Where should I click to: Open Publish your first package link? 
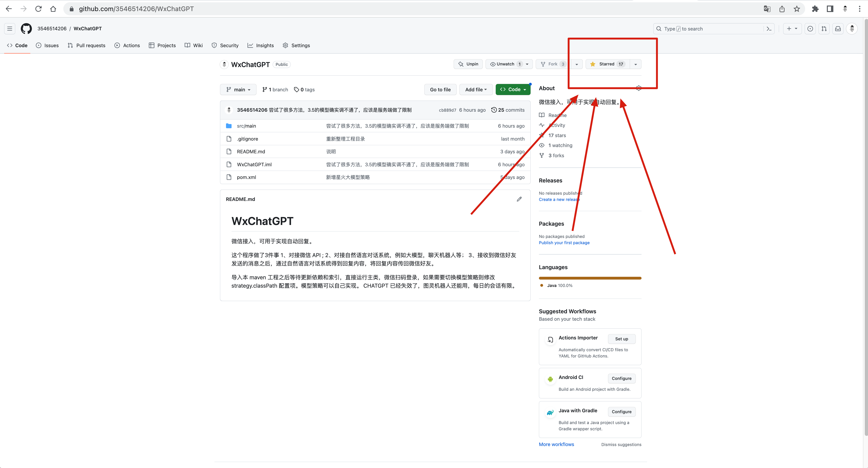(564, 243)
